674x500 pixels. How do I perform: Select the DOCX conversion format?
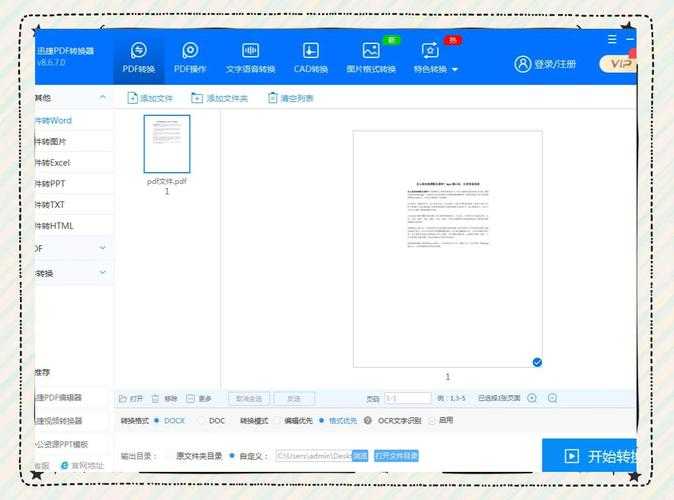click(157, 421)
